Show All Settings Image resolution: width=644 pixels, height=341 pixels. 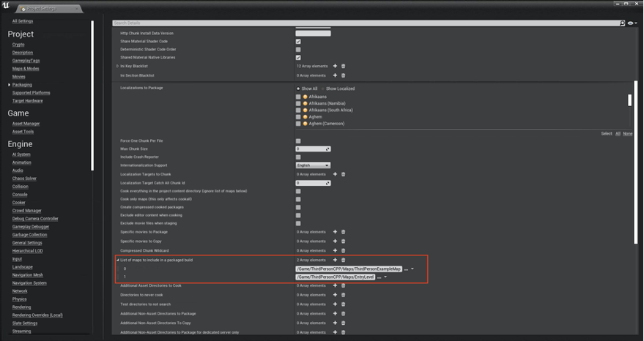[23, 21]
